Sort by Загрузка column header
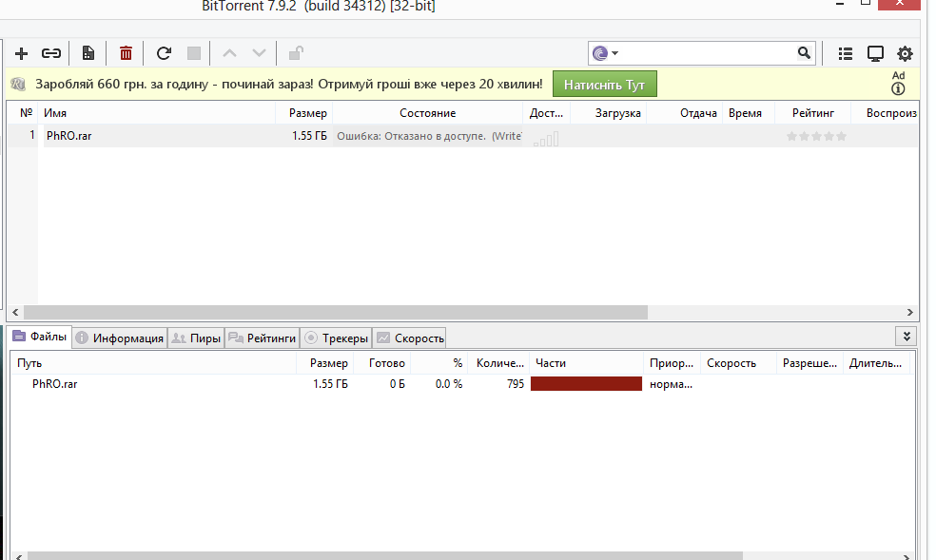The image size is (936, 560). pyautogui.click(x=609, y=113)
